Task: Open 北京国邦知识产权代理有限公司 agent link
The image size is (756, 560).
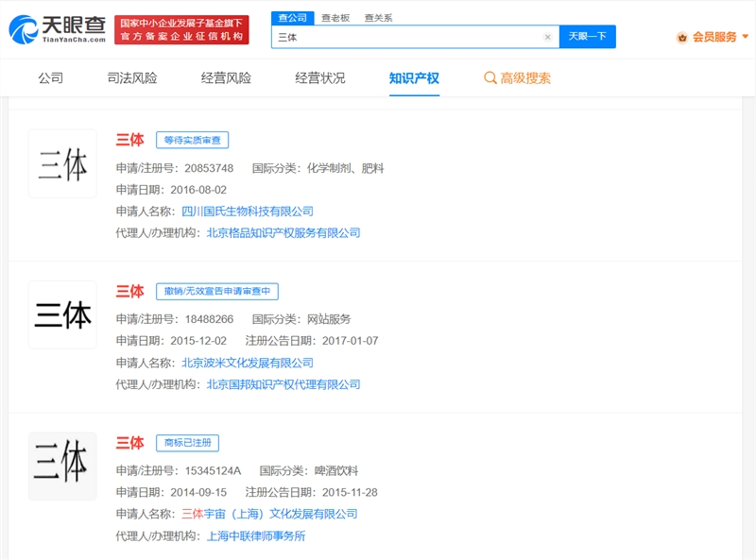Action: point(283,384)
